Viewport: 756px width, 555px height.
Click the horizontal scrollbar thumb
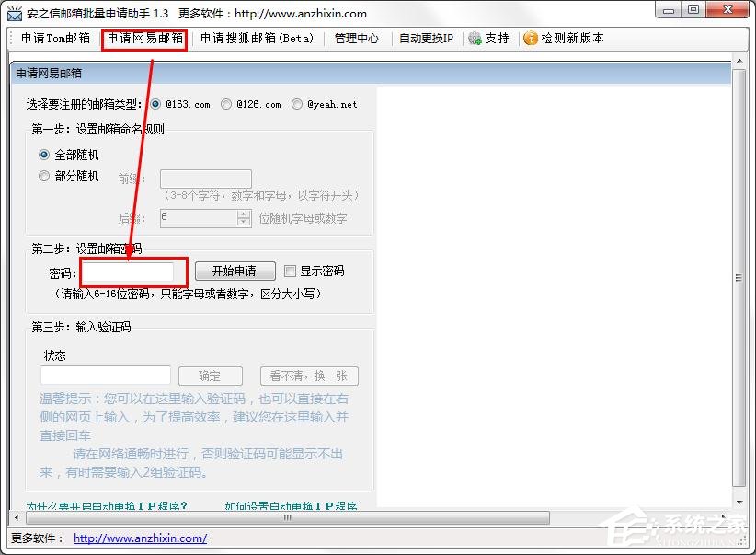(x=288, y=518)
